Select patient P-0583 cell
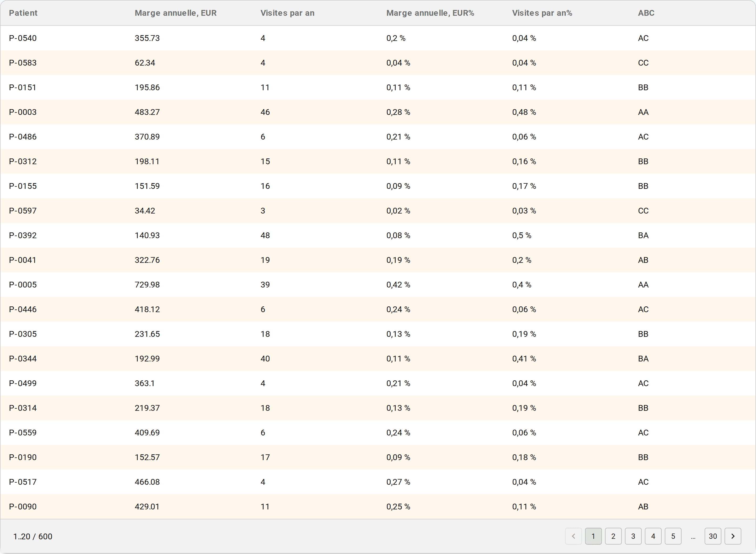The width and height of the screenshot is (756, 554). tap(23, 63)
